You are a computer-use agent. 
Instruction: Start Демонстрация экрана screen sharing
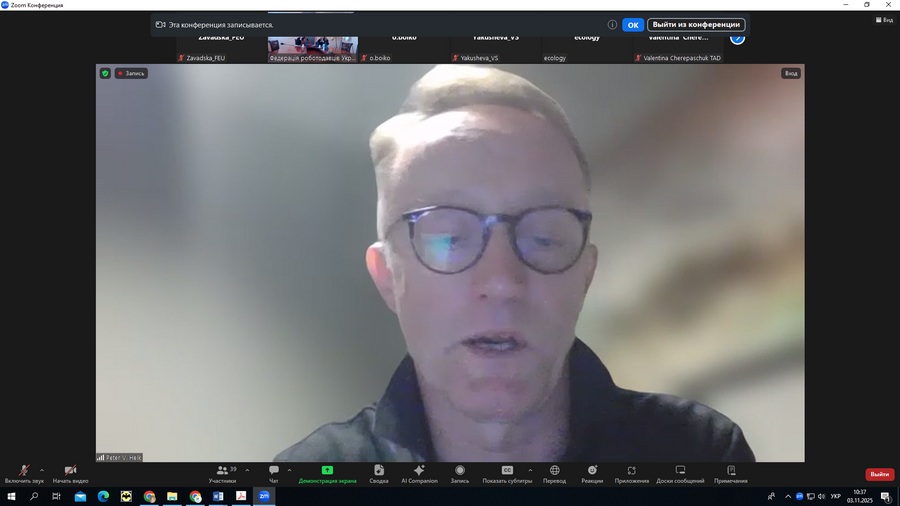(327, 472)
